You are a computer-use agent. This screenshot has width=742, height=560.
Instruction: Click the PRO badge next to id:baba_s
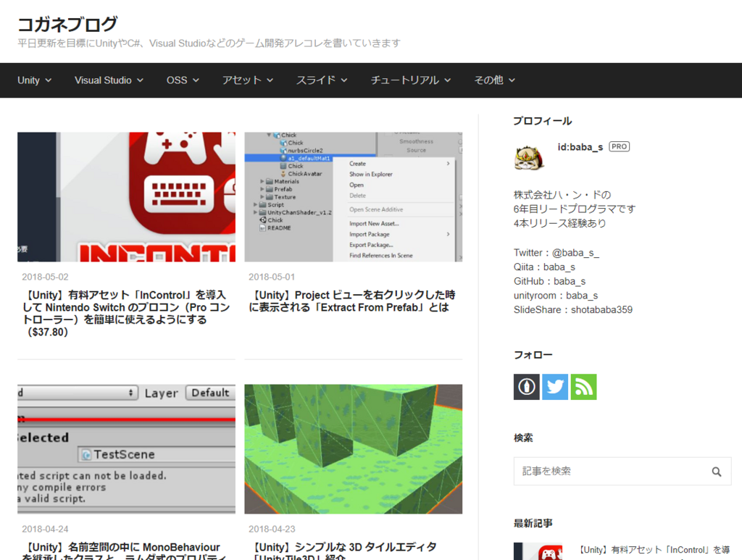(x=619, y=146)
